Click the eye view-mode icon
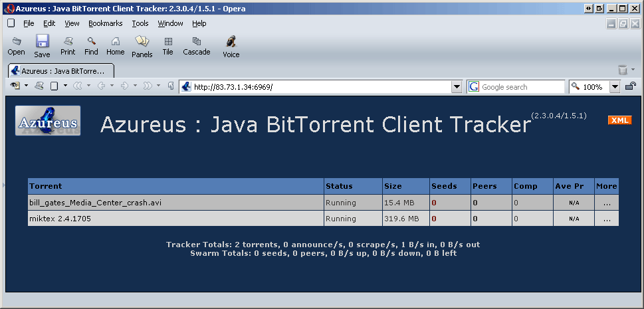This screenshot has width=644, height=309. pos(15,86)
